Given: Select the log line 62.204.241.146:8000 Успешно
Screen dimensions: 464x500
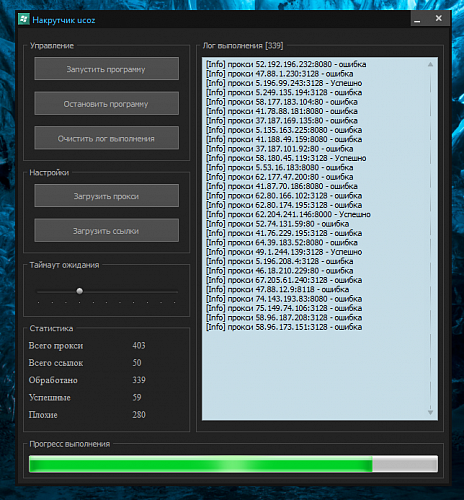Looking at the screenshot, I should tap(288, 214).
